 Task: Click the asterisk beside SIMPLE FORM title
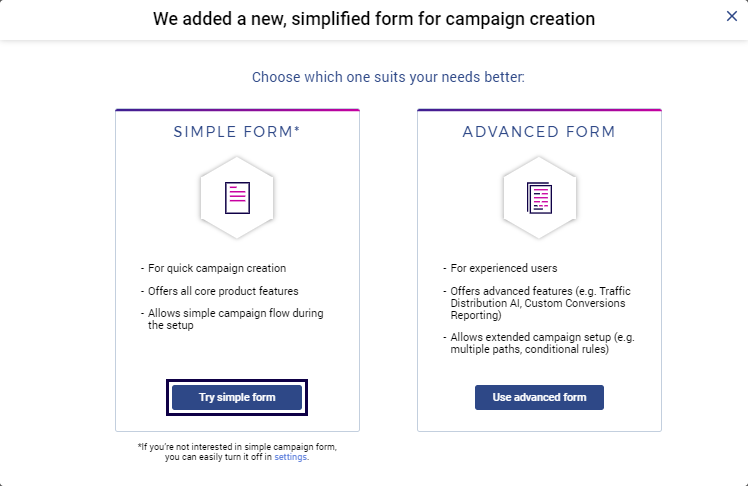tap(297, 130)
